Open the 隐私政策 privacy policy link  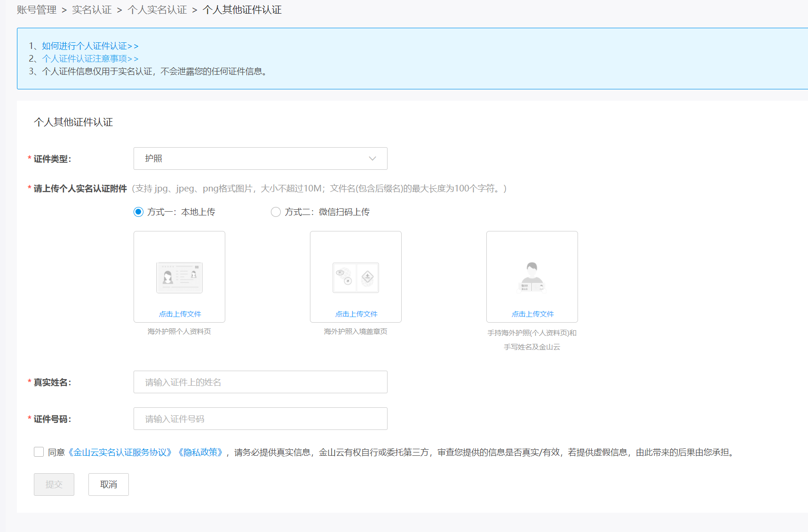200,453
